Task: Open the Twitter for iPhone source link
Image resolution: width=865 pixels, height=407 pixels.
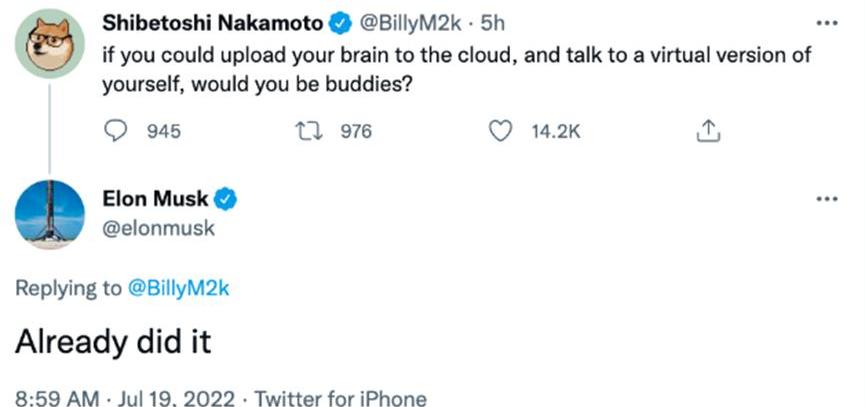Action: click(341, 397)
